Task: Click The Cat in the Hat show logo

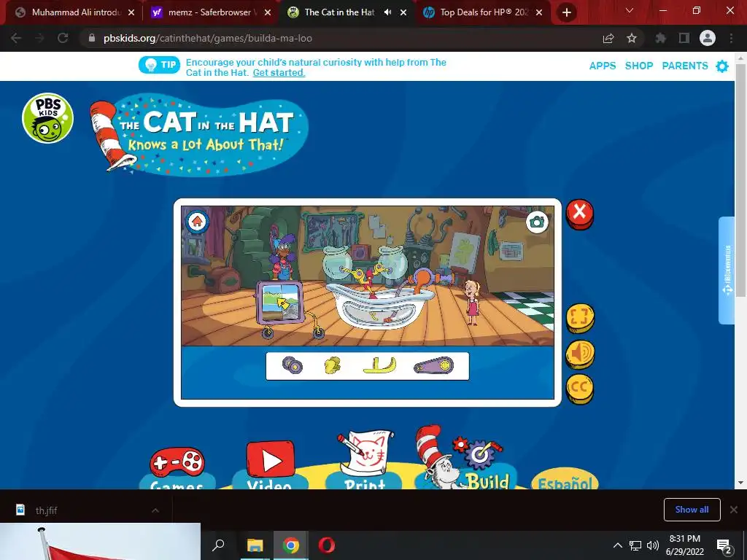Action: (199, 134)
